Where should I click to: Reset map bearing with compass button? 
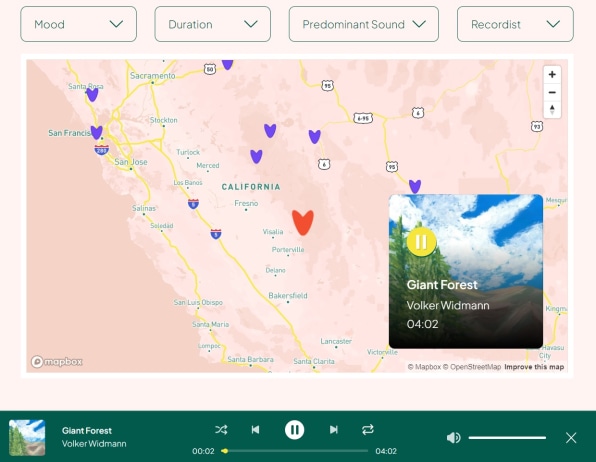552,110
